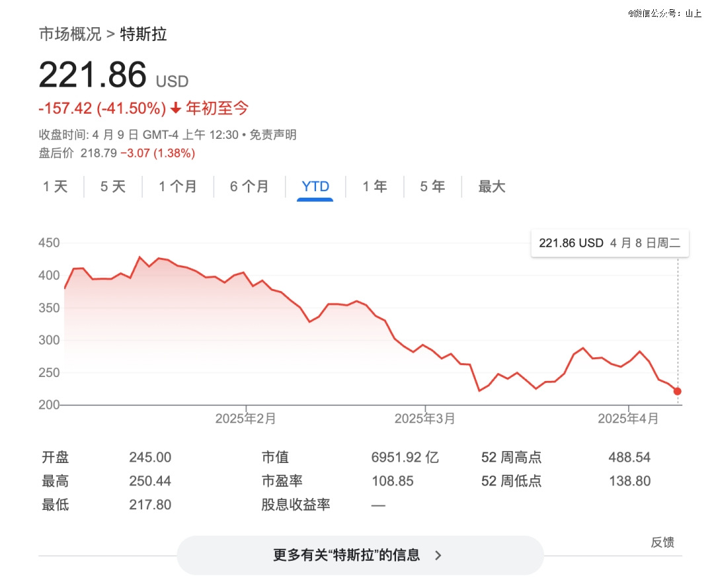This screenshot has height=588, width=714.
Task: Open the 反馈 feedback link
Action: click(662, 542)
